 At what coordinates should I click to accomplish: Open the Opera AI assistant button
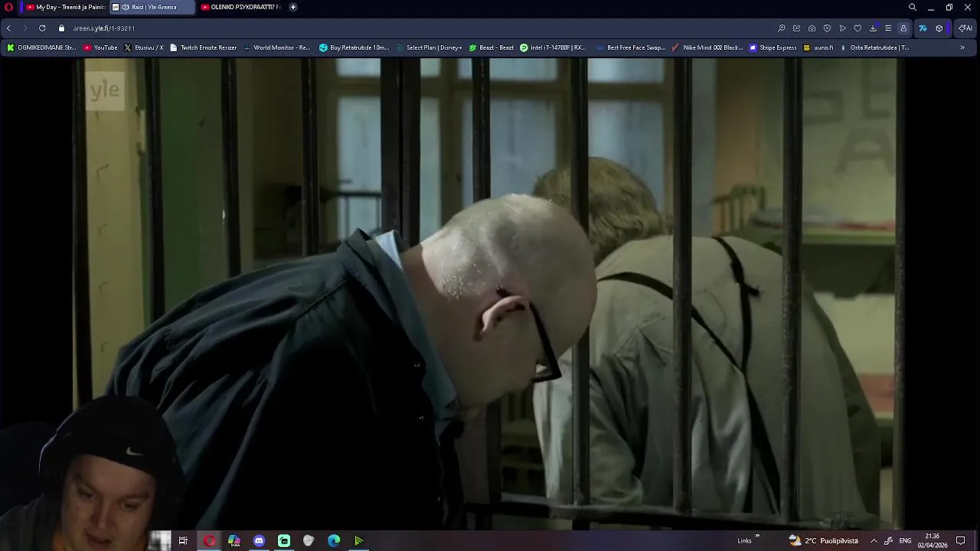click(x=965, y=28)
